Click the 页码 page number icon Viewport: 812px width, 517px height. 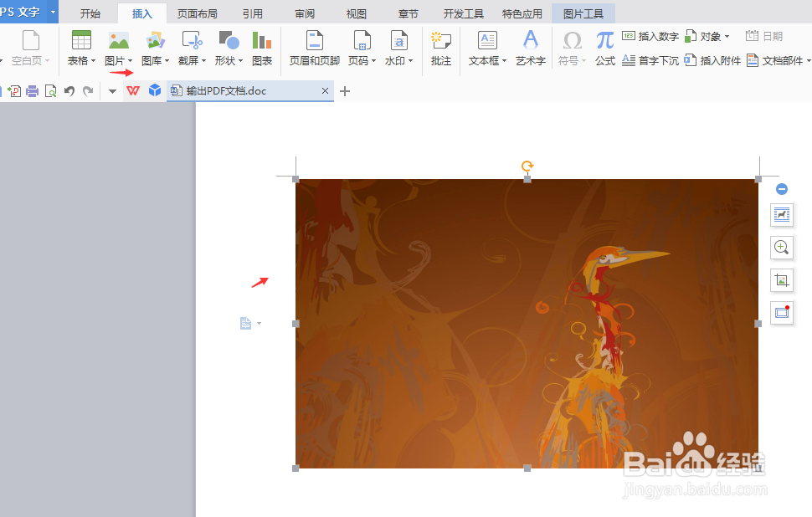(362, 40)
